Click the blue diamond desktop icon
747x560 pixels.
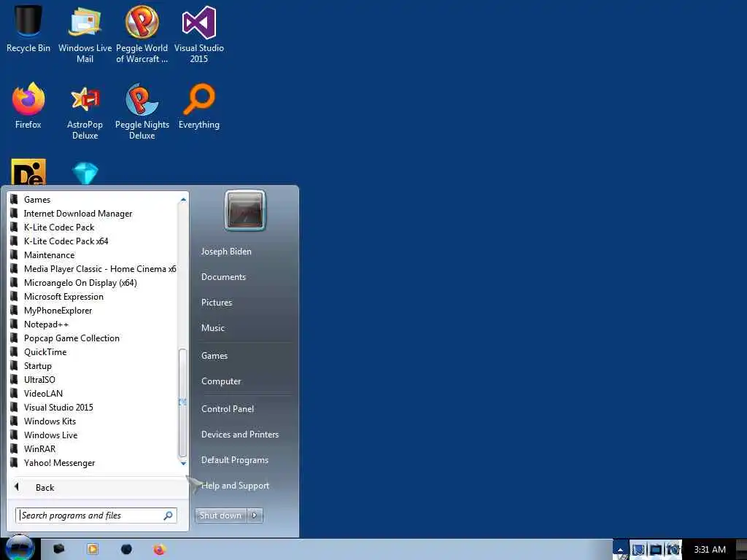pos(85,173)
